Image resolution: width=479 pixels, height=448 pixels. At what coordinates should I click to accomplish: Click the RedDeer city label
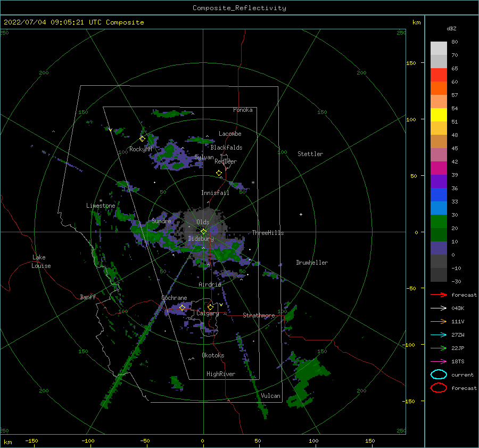click(226, 161)
